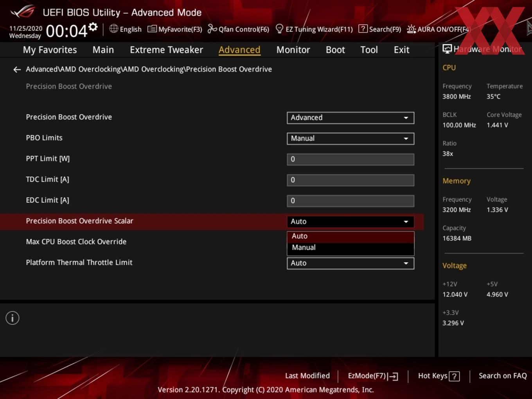Open the Boot tab
The height and width of the screenshot is (399, 532).
(335, 50)
